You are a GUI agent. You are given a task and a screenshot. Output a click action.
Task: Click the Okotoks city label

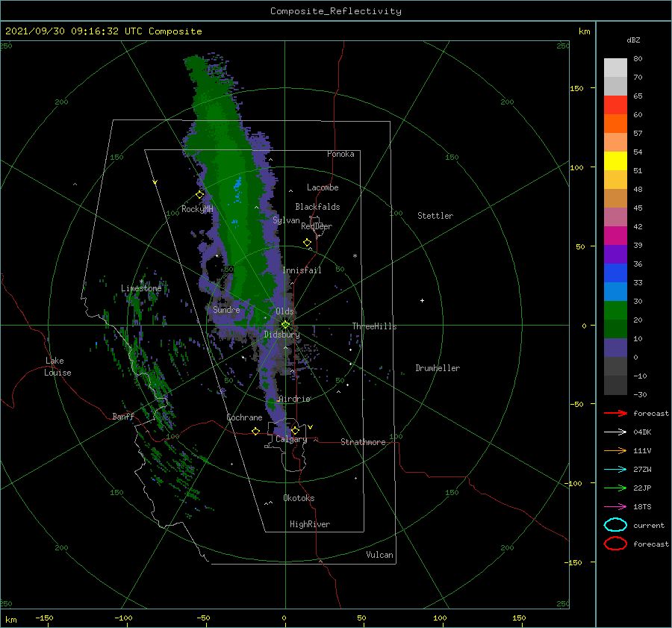click(299, 498)
